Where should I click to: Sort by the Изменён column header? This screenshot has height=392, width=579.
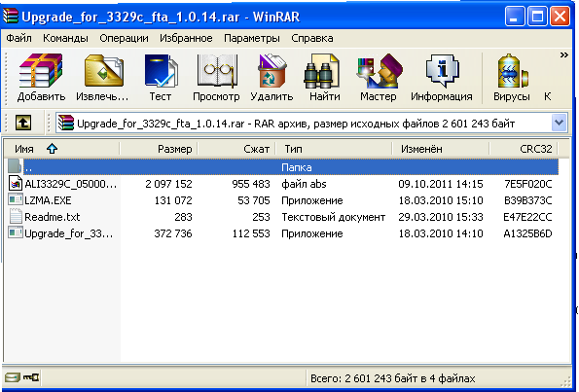tap(441, 149)
